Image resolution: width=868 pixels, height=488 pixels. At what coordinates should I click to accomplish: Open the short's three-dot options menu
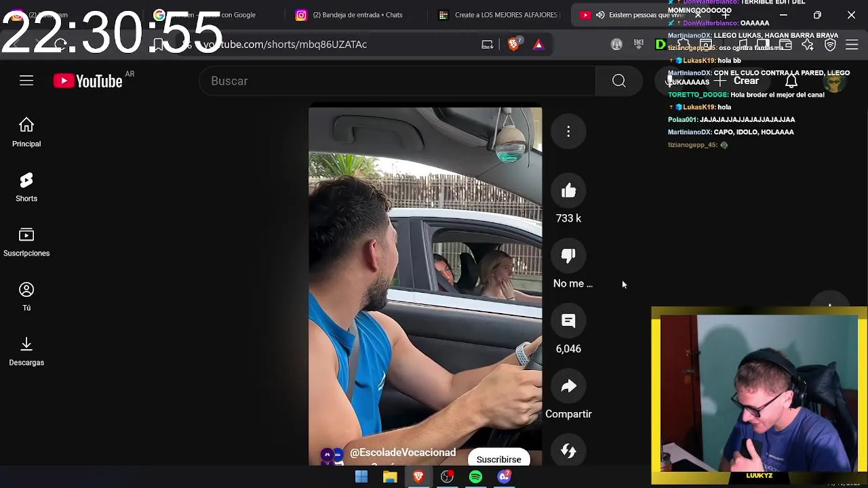[x=568, y=131]
